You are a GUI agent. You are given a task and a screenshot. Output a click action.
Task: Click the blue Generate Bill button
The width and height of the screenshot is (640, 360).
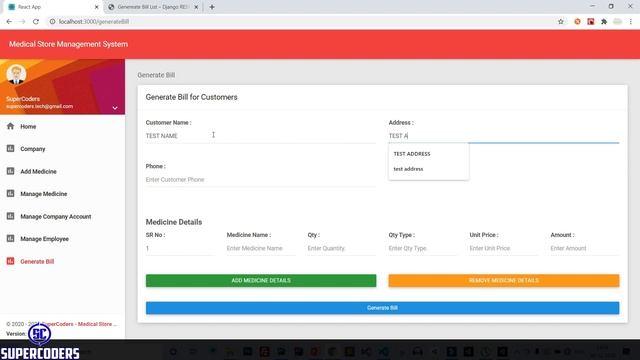pos(382,308)
